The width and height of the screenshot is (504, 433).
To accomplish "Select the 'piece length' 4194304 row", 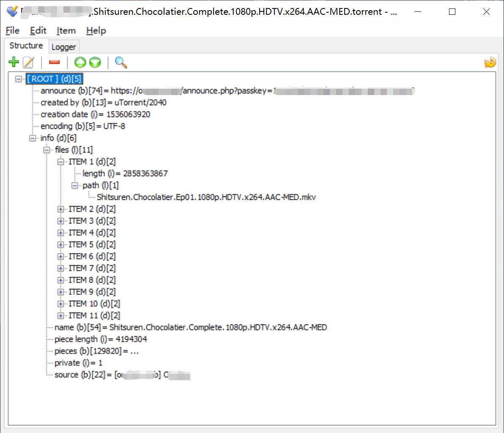I will (101, 340).
